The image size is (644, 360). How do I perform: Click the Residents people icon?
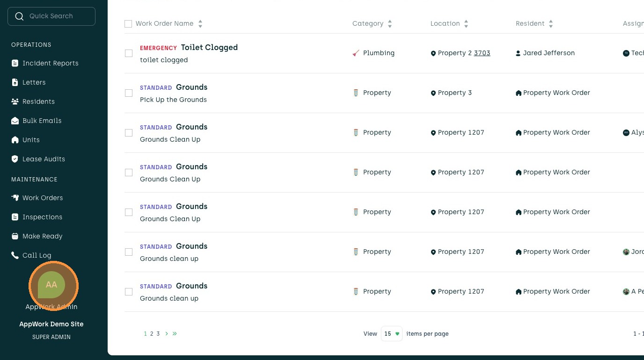(x=15, y=101)
